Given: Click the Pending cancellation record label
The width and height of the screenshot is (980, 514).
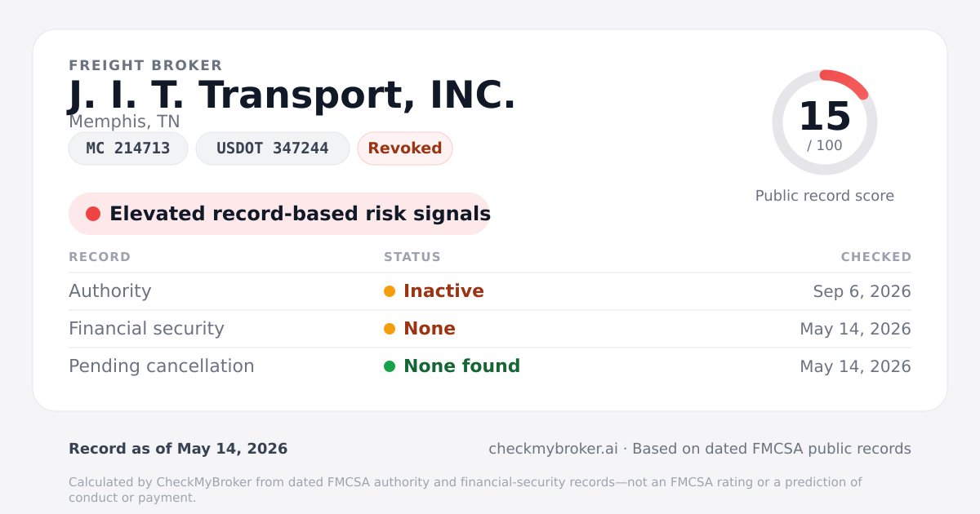Looking at the screenshot, I should coord(162,366).
